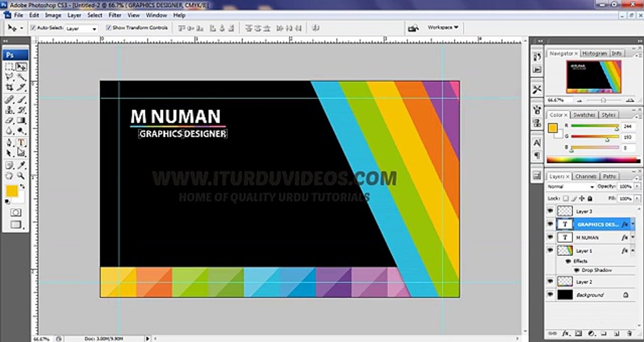Choose the Dodge tool
Screen dimensions: 644x342
pos(21,131)
